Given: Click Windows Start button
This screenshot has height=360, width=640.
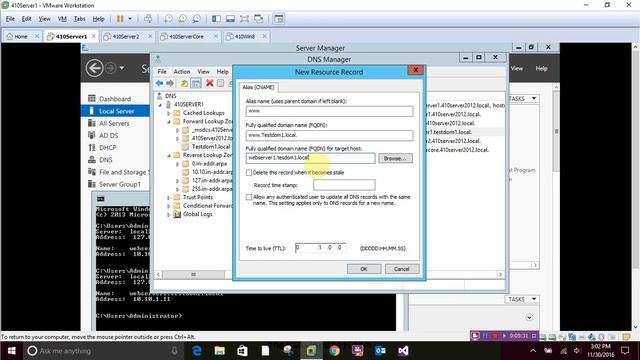Looking at the screenshot, I should point(11,351).
